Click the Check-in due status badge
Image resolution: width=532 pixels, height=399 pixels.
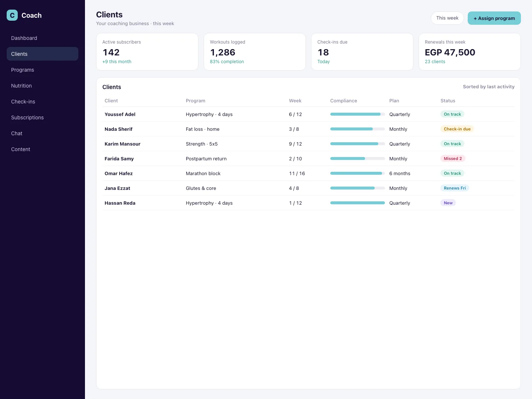click(x=457, y=129)
